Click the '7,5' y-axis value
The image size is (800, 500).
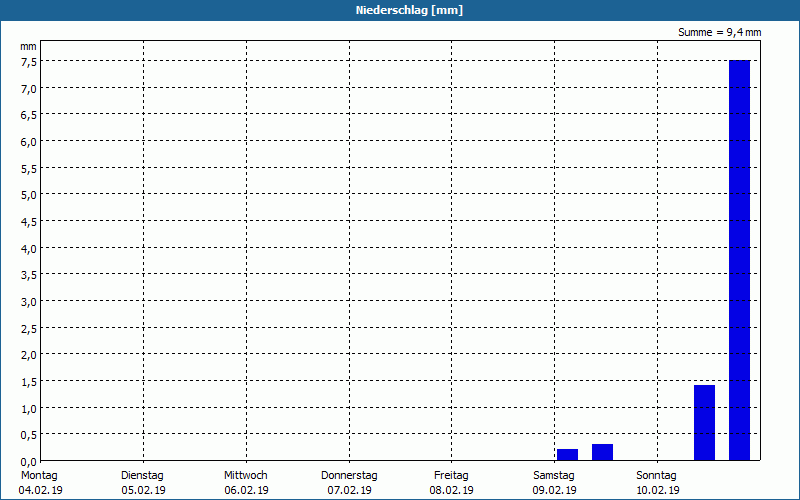[x=29, y=62]
